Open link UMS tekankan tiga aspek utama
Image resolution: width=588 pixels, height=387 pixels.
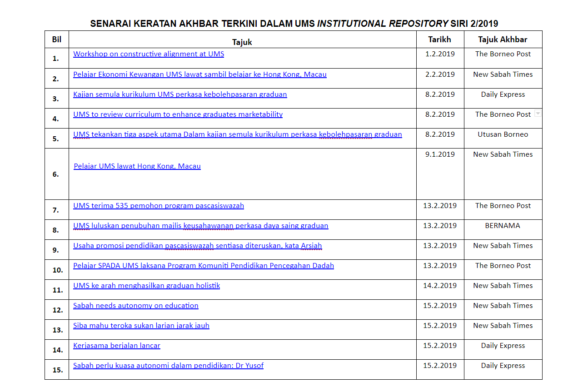tap(238, 134)
